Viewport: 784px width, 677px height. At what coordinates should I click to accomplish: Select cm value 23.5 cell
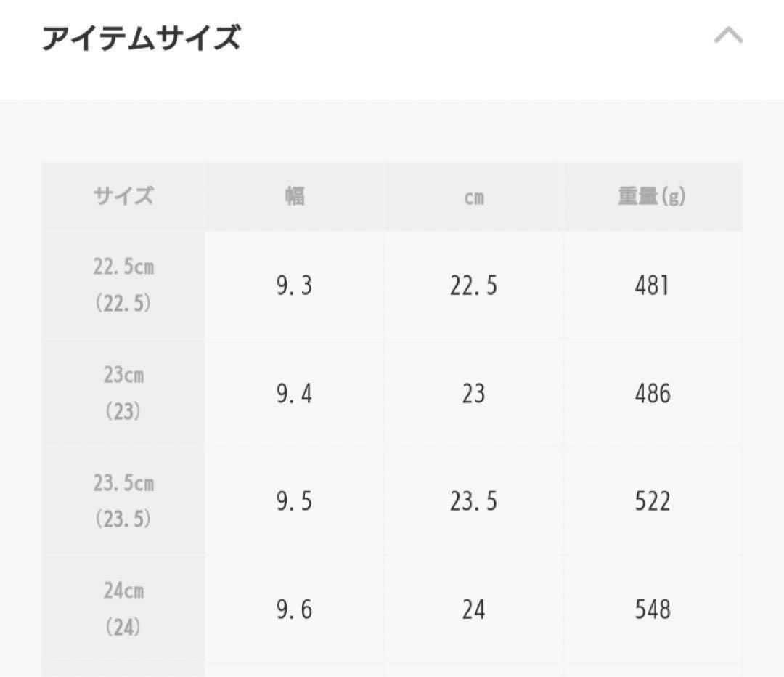(473, 501)
